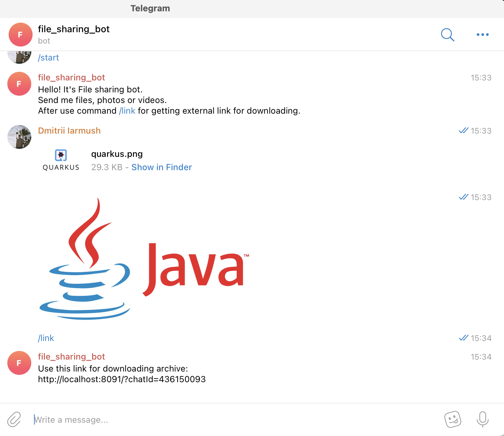Open the sticker and emoji panel
Screen dimensions: 504x436
coord(453,419)
